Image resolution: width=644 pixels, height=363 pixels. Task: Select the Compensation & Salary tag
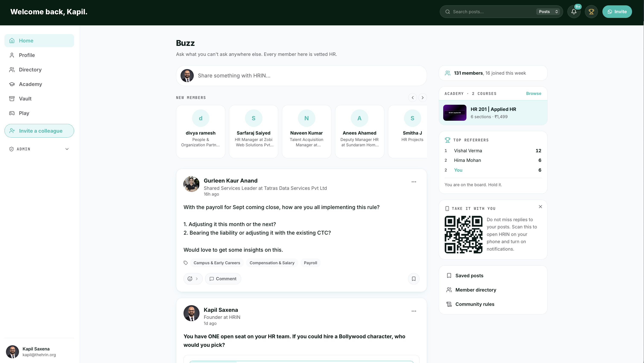[272, 263]
